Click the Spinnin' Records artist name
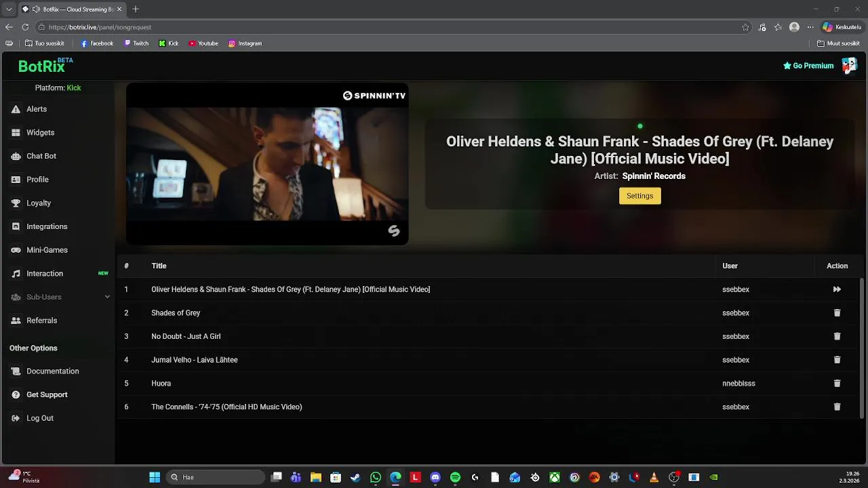Screen dimensions: 868x488 point(654,176)
